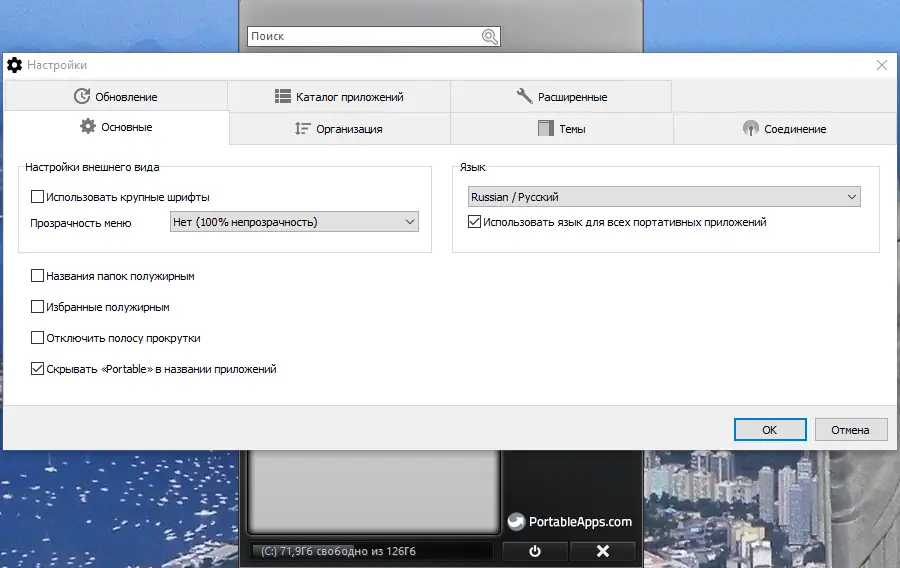The width and height of the screenshot is (900, 568).
Task: Toggle Названия папок полужирным checkbox
Action: click(37, 276)
